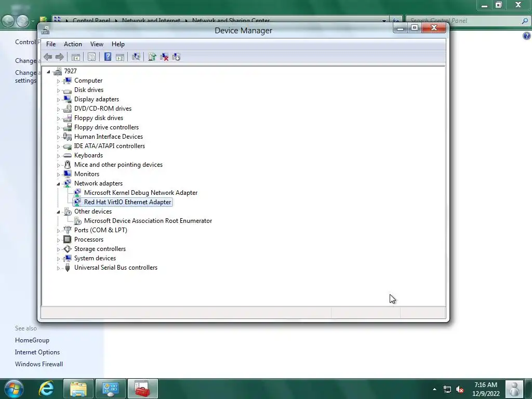
Task: Click the root computer name 7927
Action: [70, 71]
